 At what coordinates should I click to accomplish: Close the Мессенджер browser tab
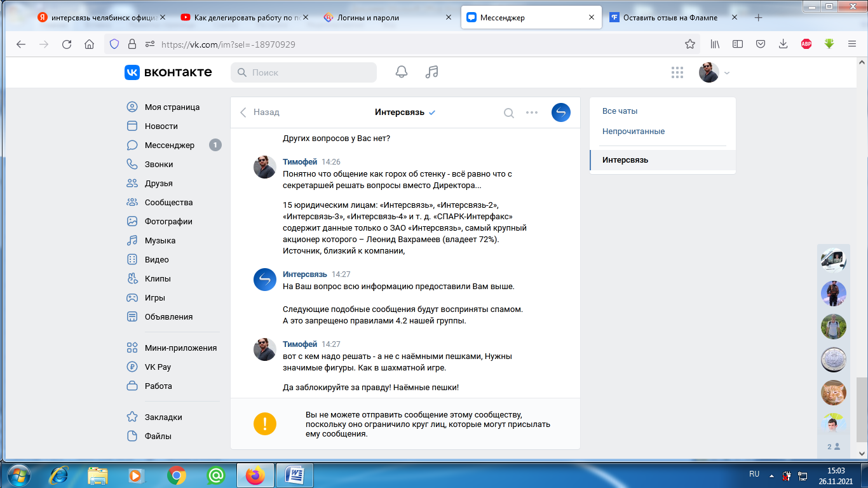(x=592, y=18)
